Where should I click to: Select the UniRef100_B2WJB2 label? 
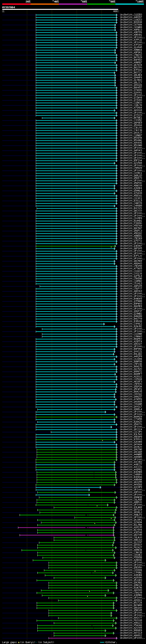131,326
